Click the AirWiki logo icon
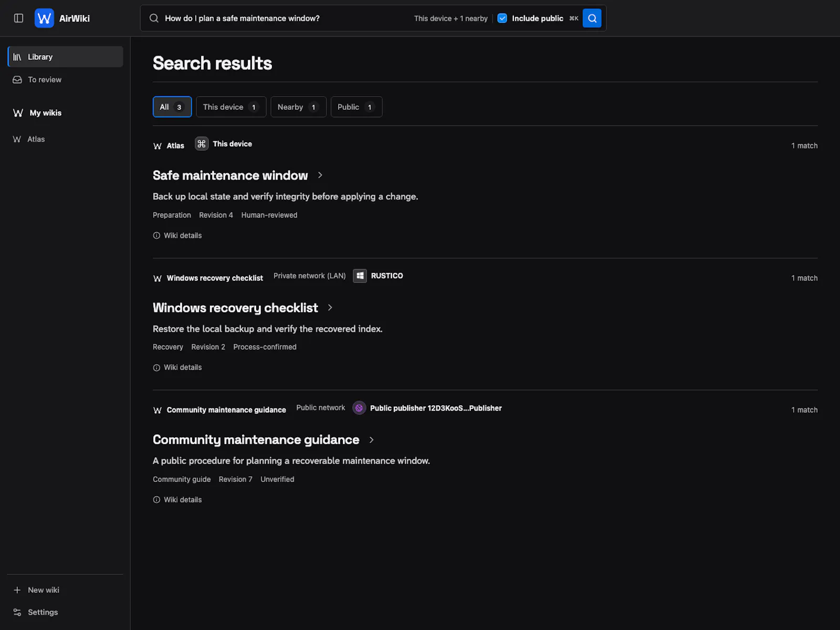Image resolution: width=840 pixels, height=630 pixels. tap(44, 18)
